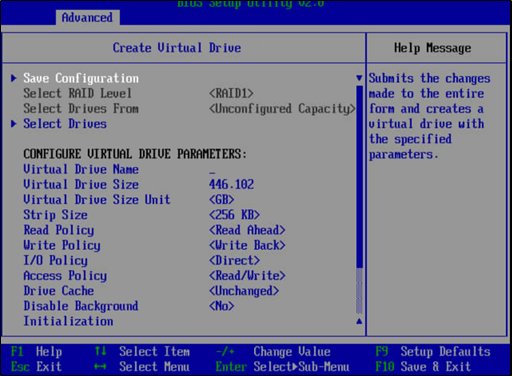
Task: Change the 256 KB strip size
Action: [234, 215]
